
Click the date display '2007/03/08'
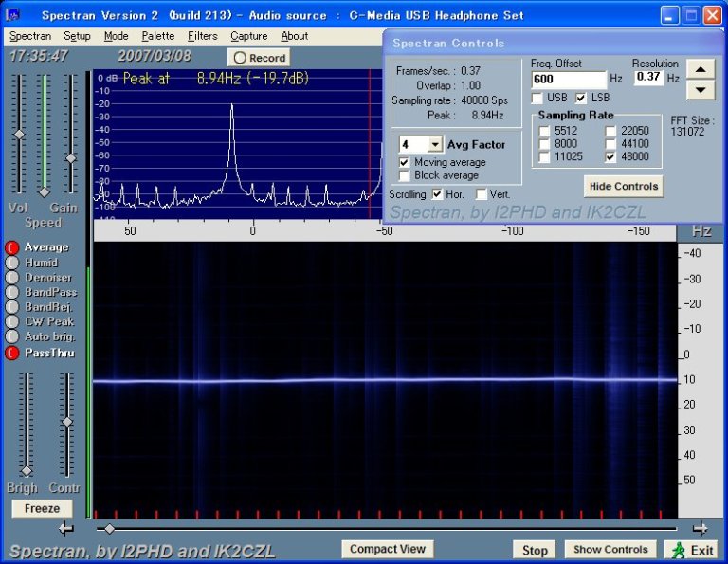click(x=155, y=56)
